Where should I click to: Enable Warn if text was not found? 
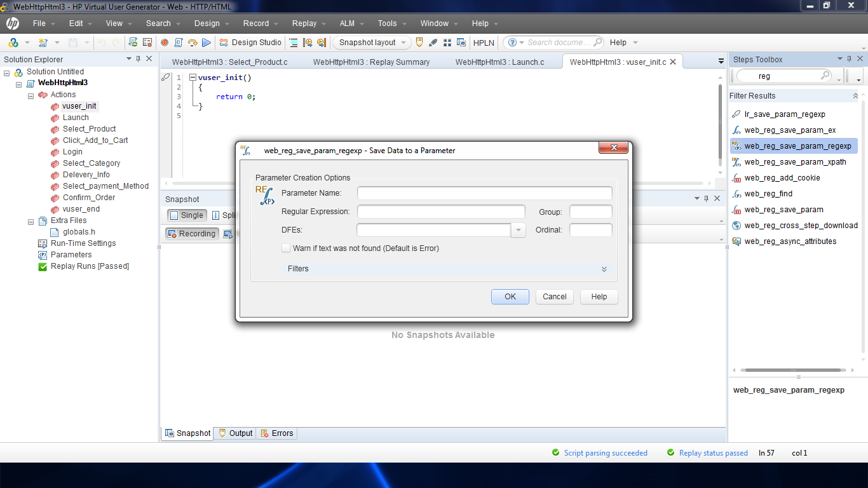tap(286, 248)
